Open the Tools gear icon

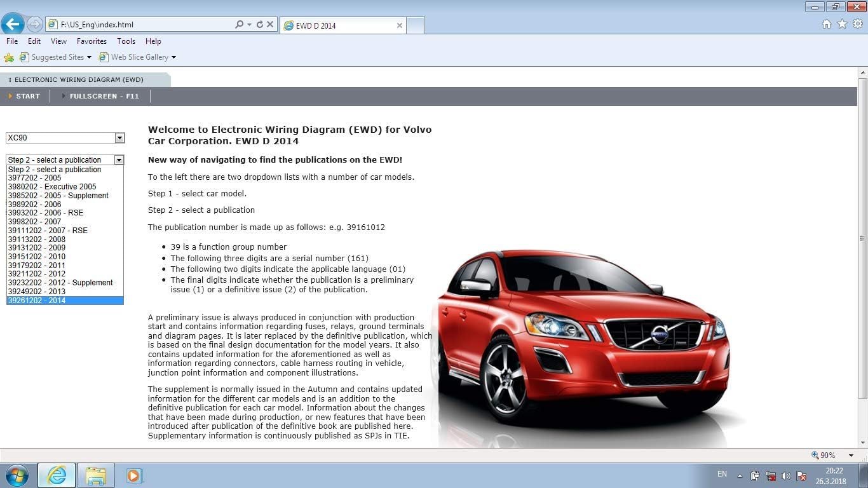857,23
